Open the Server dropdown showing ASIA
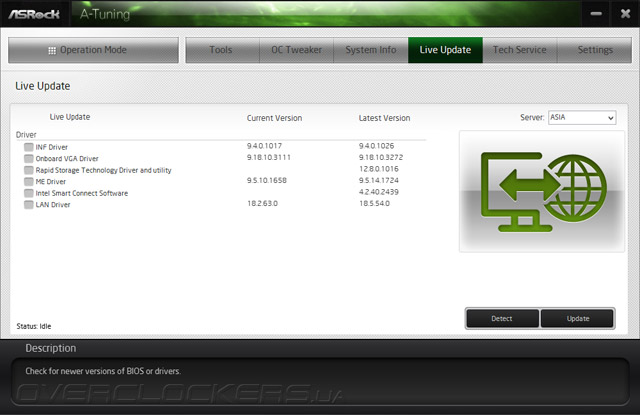640x415 pixels. (582, 118)
